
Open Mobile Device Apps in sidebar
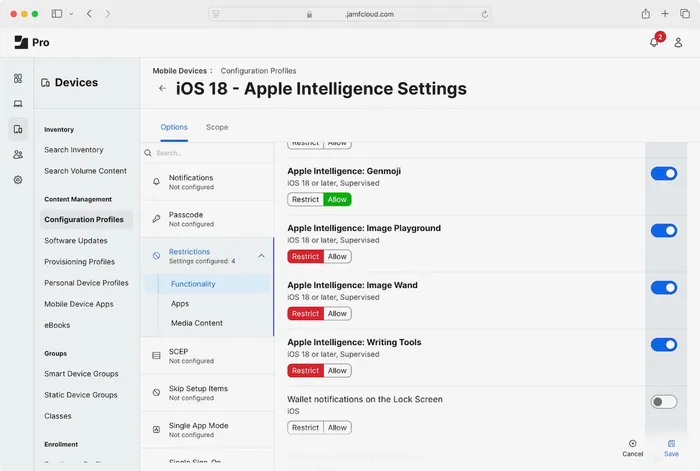pyautogui.click(x=79, y=304)
